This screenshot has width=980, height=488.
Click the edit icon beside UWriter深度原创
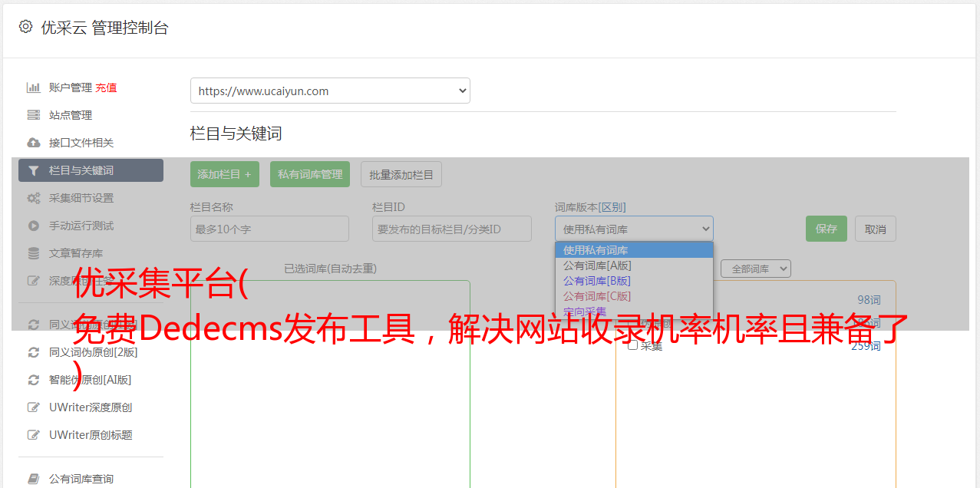34,407
